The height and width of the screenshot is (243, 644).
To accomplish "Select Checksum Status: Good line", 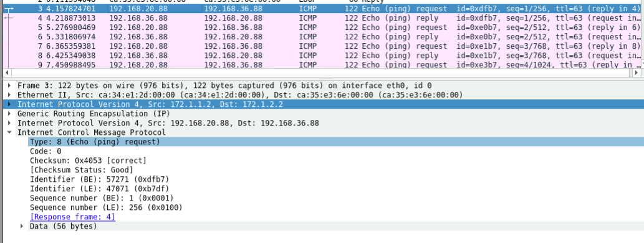I will 81,170.
